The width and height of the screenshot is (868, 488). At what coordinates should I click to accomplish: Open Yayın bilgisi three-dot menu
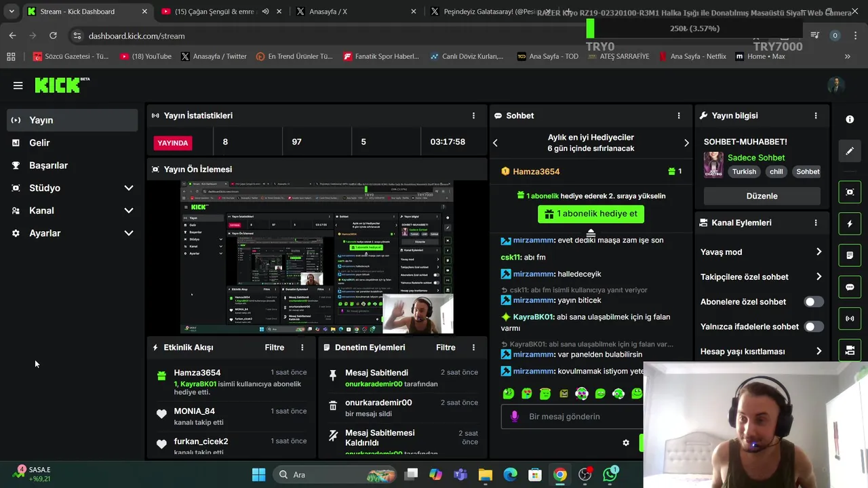click(816, 116)
